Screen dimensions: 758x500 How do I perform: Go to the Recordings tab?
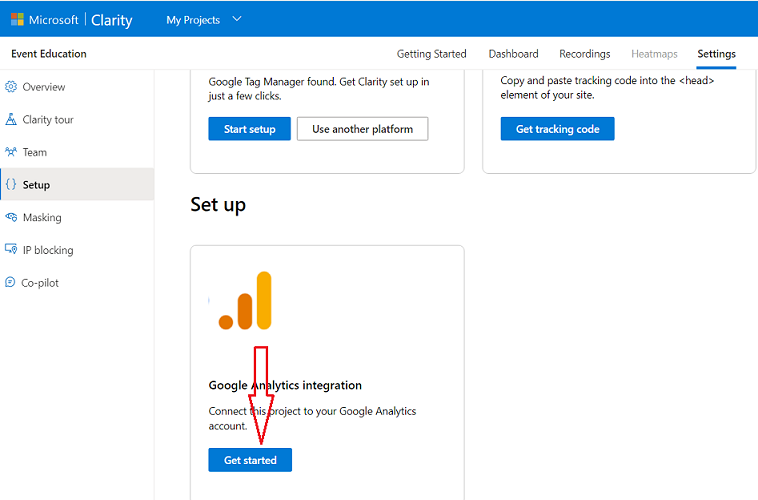pyautogui.click(x=584, y=54)
